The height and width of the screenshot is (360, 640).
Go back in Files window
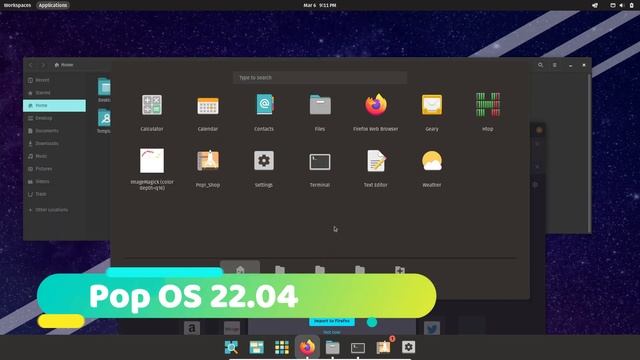pos(31,65)
